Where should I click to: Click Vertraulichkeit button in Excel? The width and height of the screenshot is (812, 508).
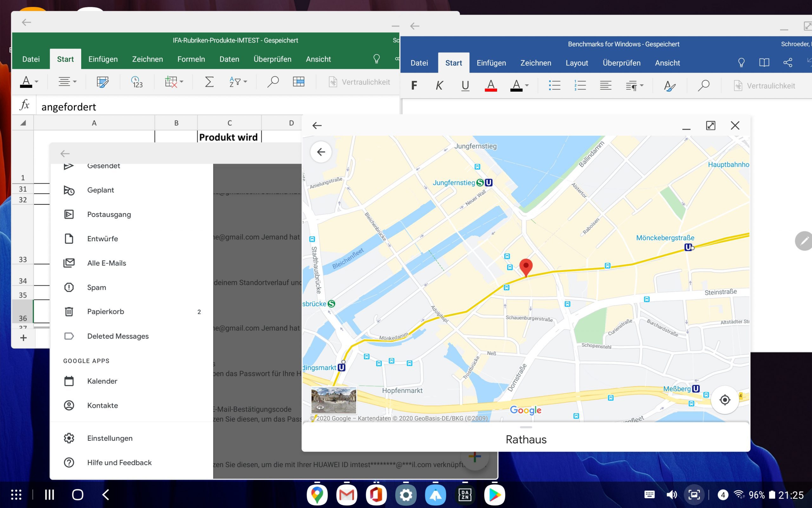click(x=359, y=82)
